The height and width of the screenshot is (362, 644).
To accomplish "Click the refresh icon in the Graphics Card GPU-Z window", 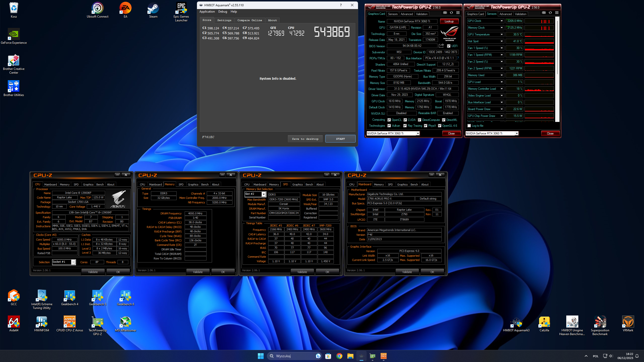I will point(451,13).
